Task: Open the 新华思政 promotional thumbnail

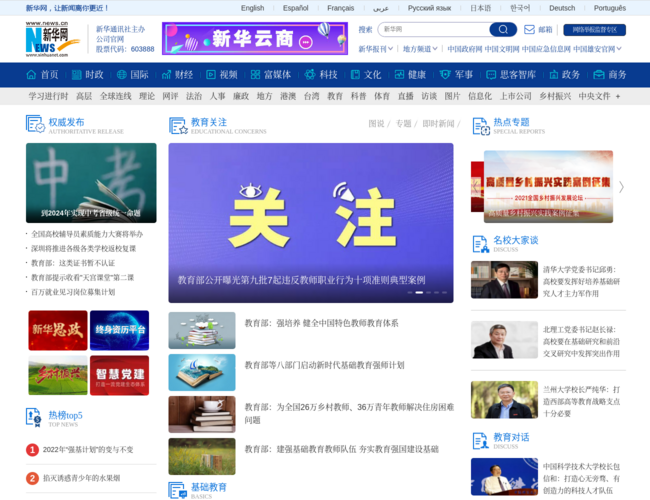Action: point(57,329)
